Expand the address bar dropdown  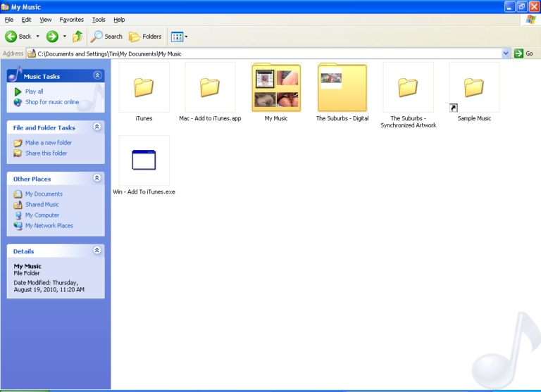coord(506,53)
